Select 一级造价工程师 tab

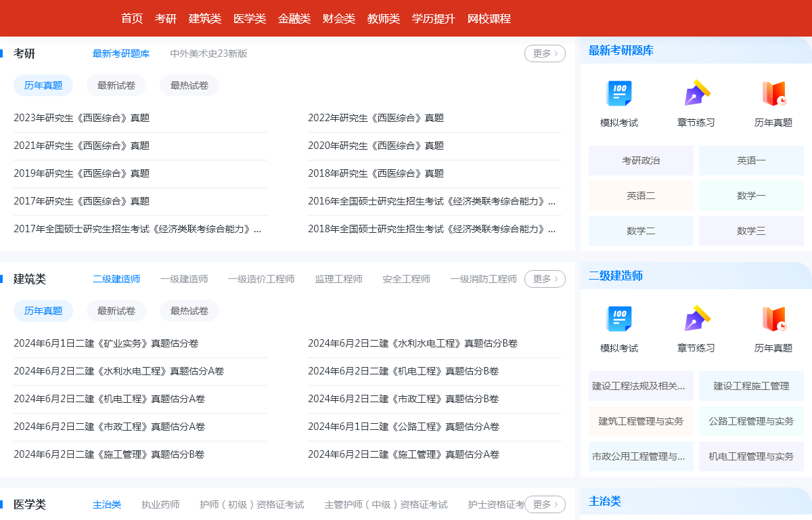261,279
